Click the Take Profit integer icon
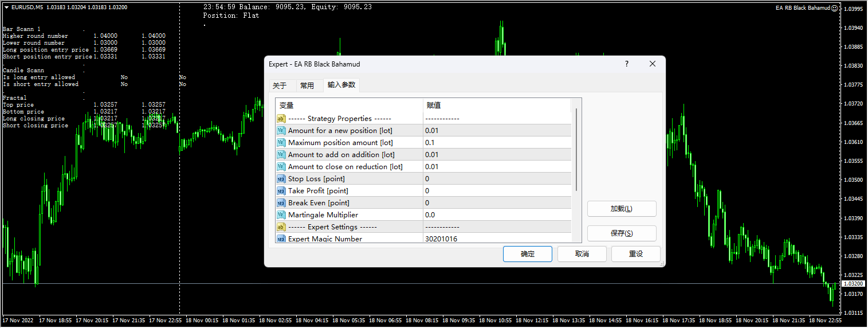Image resolution: width=868 pixels, height=328 pixels. (281, 191)
